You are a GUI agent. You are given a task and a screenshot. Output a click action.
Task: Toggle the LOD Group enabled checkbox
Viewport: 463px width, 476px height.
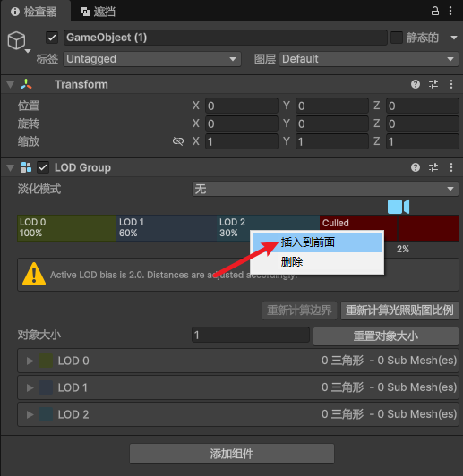tap(43, 167)
